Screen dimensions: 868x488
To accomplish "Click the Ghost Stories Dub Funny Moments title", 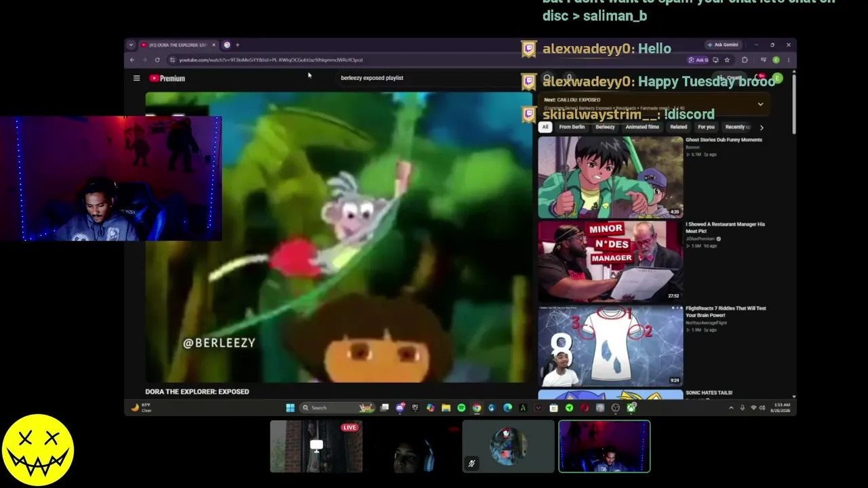I will pos(724,140).
